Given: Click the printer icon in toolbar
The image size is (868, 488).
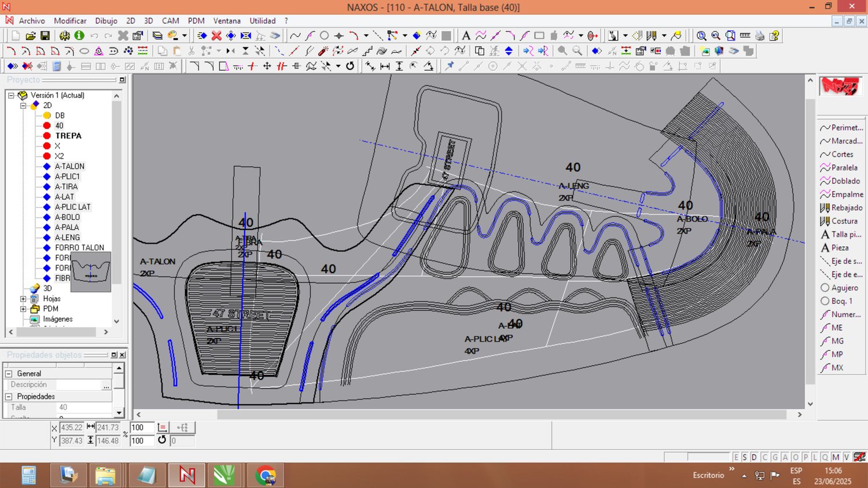Looking at the screenshot, I should [760, 36].
